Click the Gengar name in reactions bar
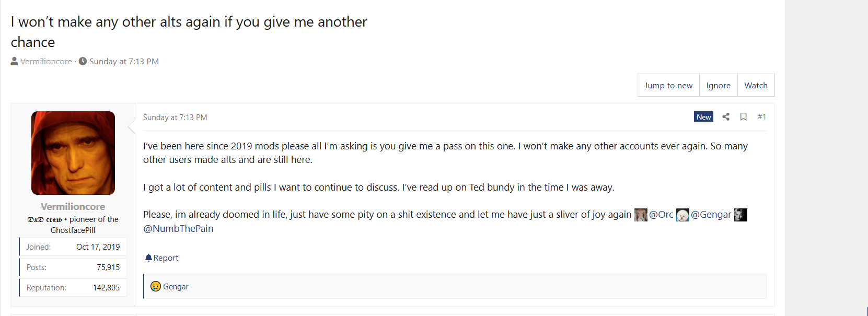The width and height of the screenshot is (868, 316). coord(176,286)
